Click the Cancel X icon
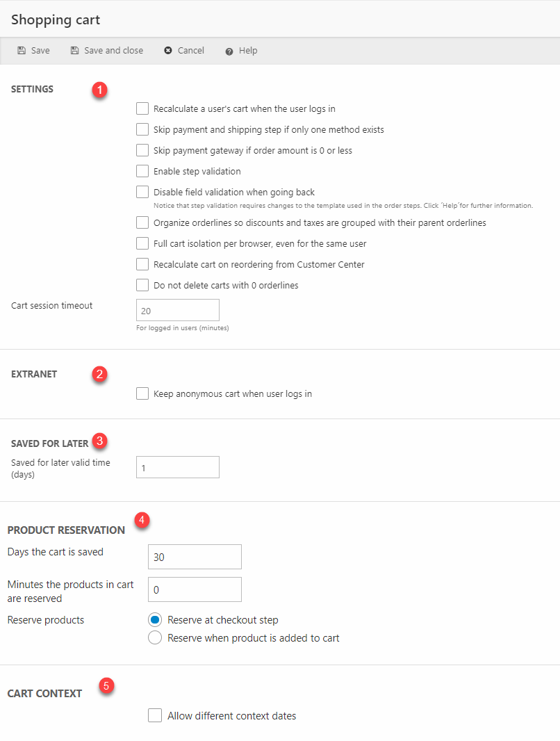 coord(168,51)
